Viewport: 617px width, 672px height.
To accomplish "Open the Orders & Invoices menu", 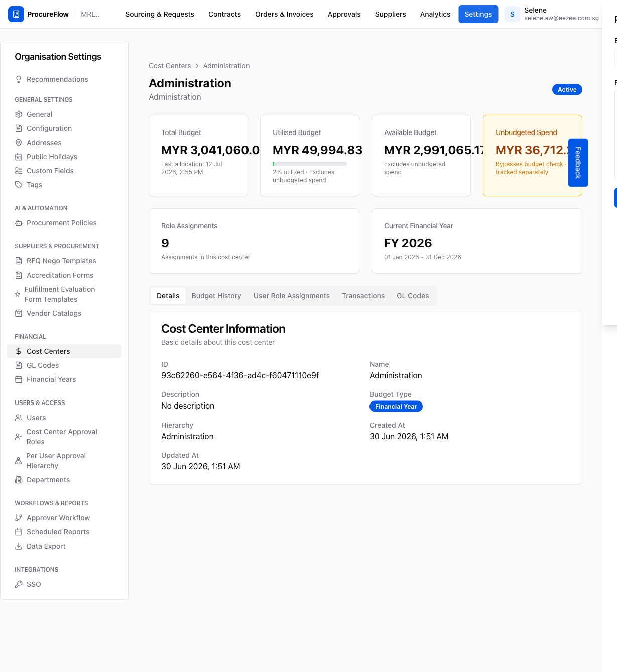I will 284,14.
